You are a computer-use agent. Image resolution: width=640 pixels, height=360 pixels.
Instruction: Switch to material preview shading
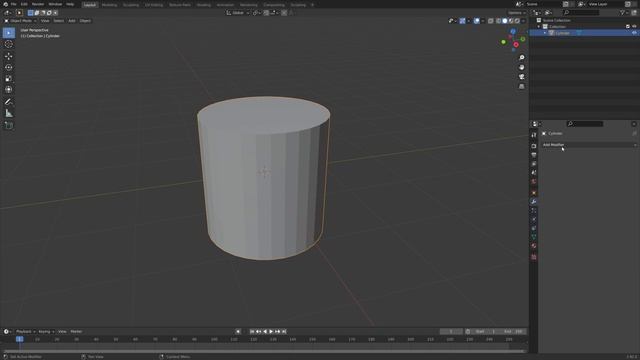tap(511, 21)
